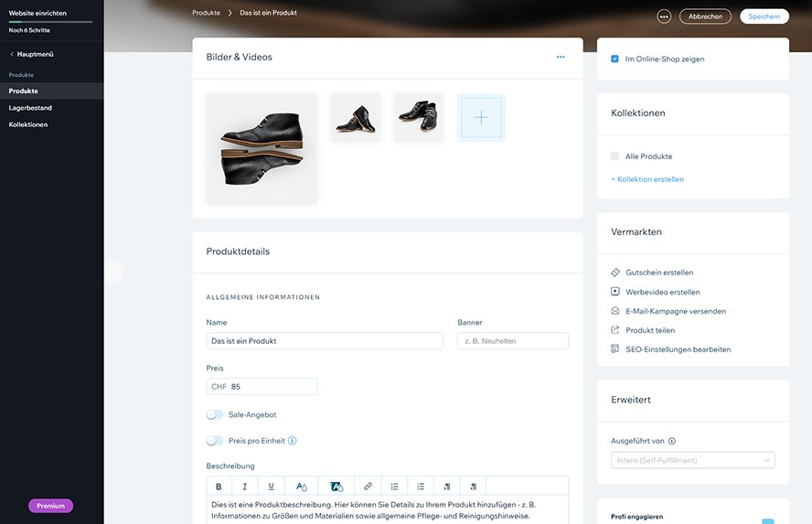Click the E-Mail-Kampagne envelope icon

615,311
